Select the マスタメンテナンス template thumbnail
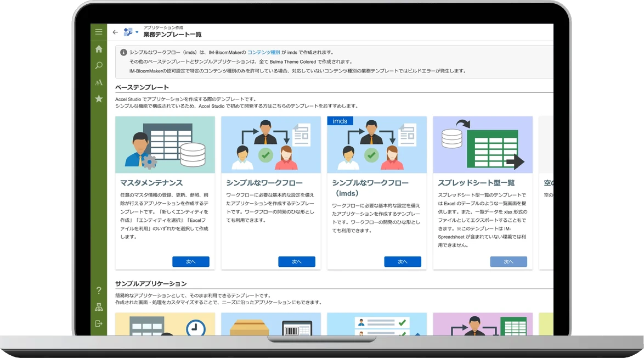The width and height of the screenshot is (644, 358). pyautogui.click(x=165, y=144)
